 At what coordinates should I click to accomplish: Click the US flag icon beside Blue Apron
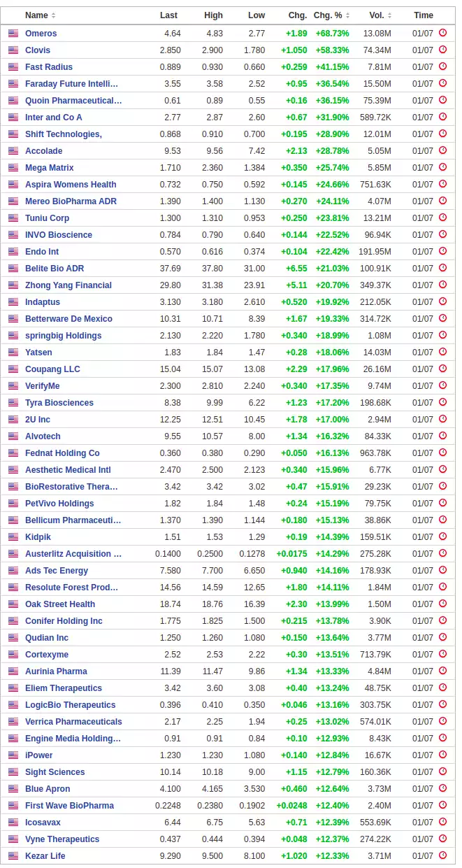pyautogui.click(x=13, y=789)
